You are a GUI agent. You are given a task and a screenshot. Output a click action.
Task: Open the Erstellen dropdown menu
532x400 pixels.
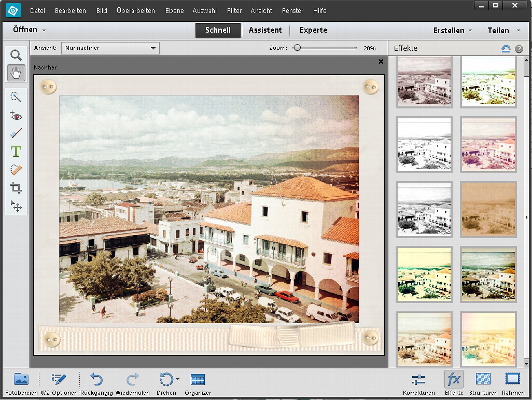pyautogui.click(x=453, y=31)
